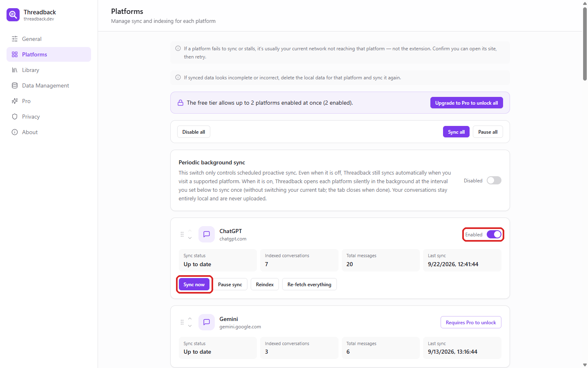Click the Pro sparkle icon in sidebar

tap(15, 101)
